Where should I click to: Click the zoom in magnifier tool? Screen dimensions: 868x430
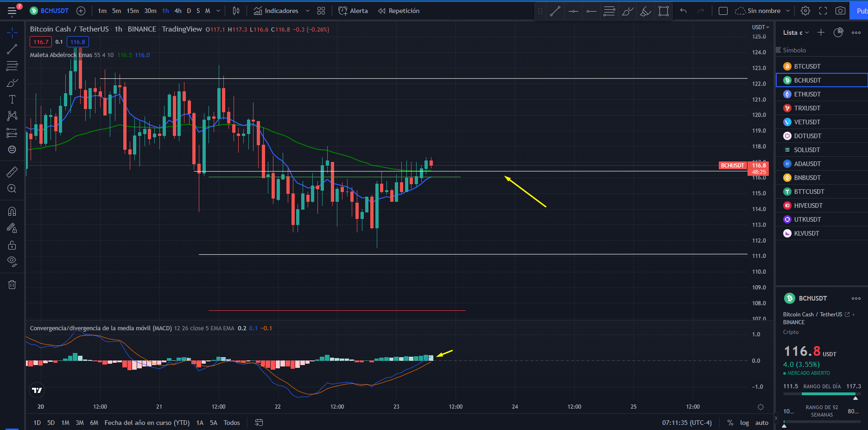pyautogui.click(x=12, y=189)
